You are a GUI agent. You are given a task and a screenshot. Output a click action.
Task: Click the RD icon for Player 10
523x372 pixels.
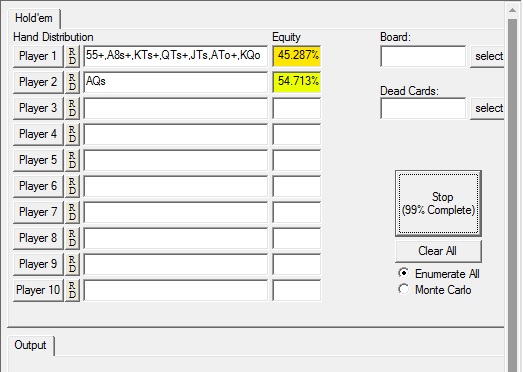pyautogui.click(x=72, y=290)
